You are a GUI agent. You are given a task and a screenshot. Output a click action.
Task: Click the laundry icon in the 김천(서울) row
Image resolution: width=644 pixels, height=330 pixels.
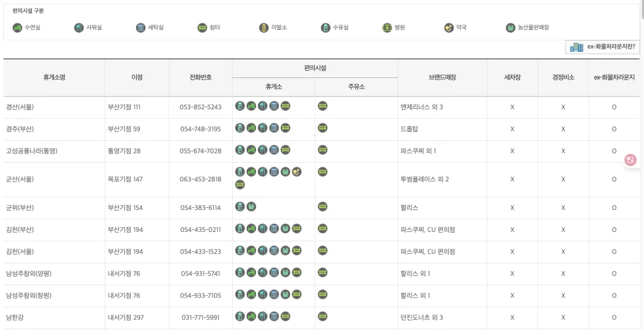(x=274, y=250)
